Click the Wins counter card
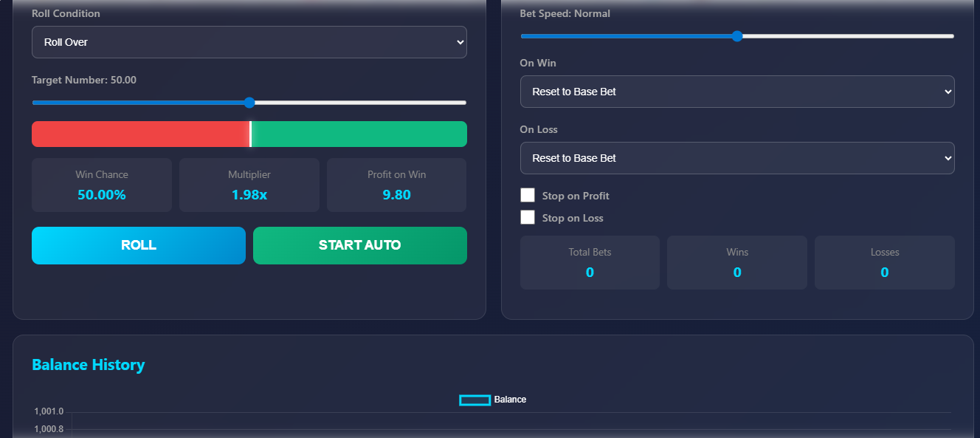This screenshot has width=980, height=438. point(737,263)
